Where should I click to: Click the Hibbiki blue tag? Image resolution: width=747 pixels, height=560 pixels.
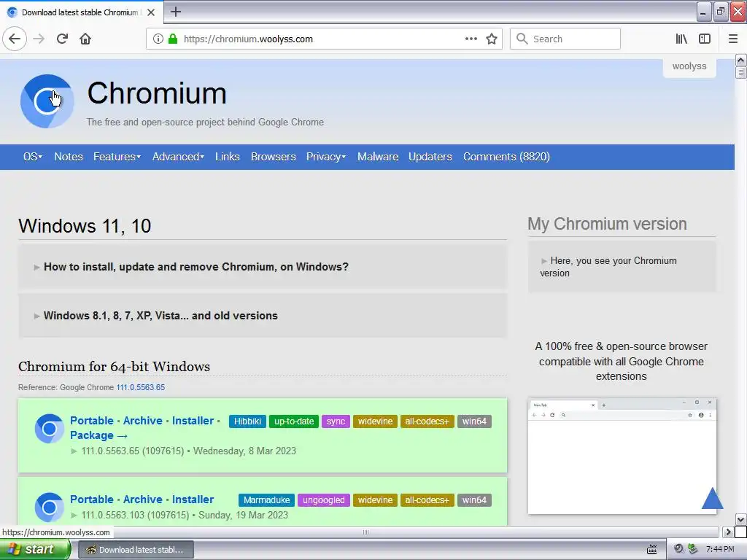coord(248,421)
